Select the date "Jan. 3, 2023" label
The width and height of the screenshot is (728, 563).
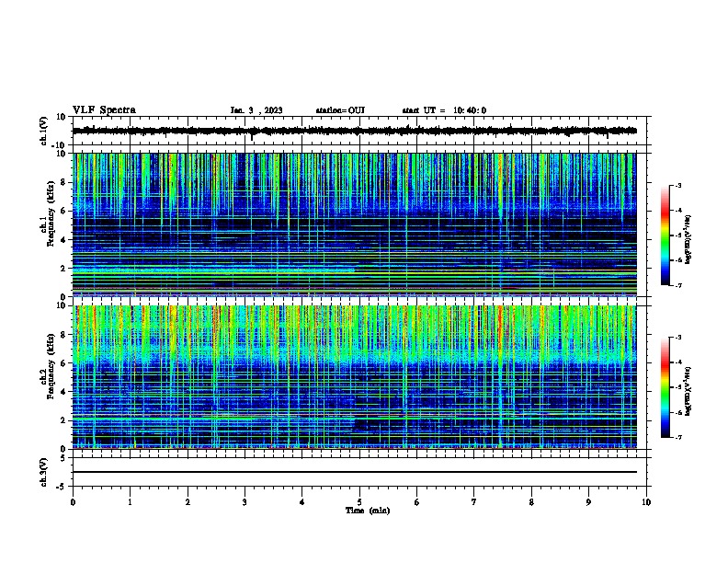pos(256,110)
